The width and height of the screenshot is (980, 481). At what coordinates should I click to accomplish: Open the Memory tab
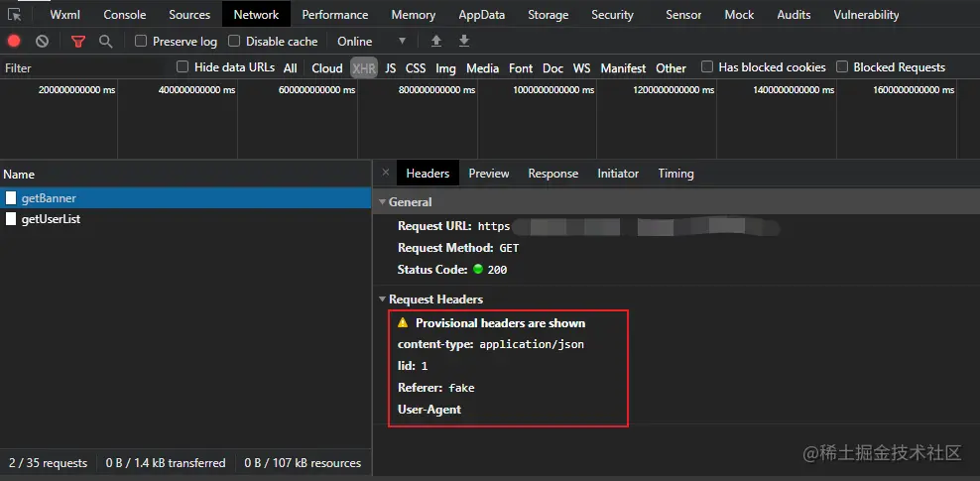[413, 14]
